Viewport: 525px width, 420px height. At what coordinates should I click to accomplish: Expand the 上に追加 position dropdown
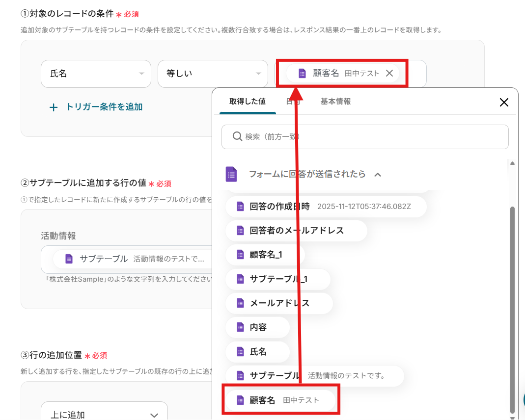pyautogui.click(x=104, y=415)
